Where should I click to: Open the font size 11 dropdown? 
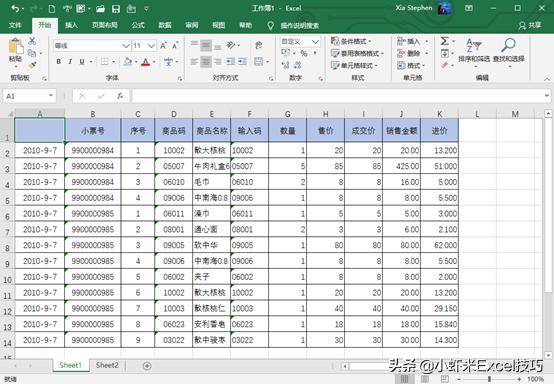(x=151, y=46)
